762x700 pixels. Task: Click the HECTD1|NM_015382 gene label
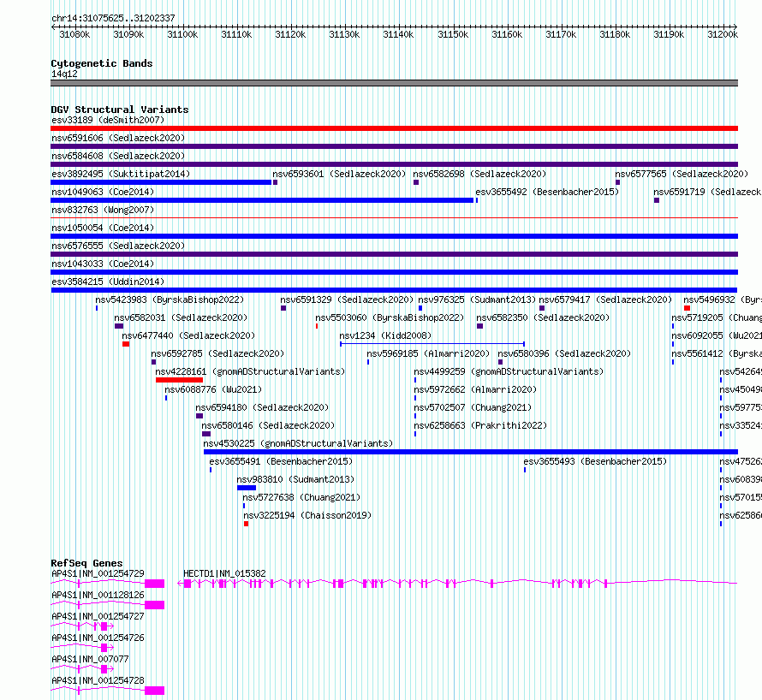coord(224,573)
